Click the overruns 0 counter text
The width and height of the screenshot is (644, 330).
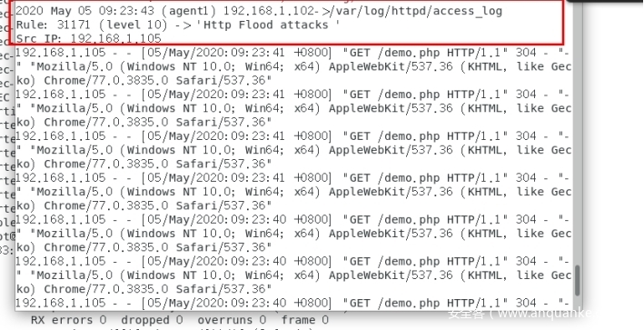tap(232, 320)
